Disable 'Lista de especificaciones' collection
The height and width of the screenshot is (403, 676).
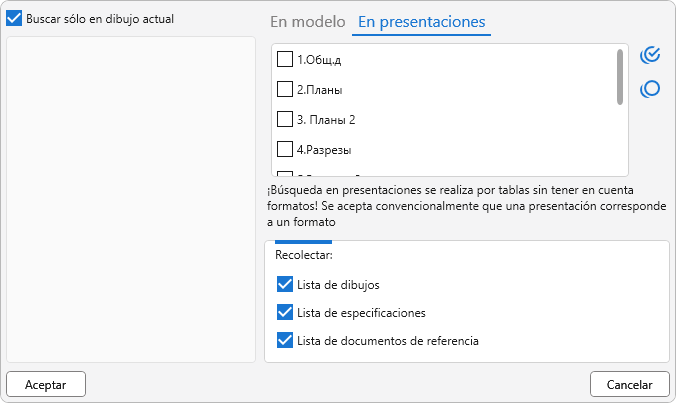(285, 312)
